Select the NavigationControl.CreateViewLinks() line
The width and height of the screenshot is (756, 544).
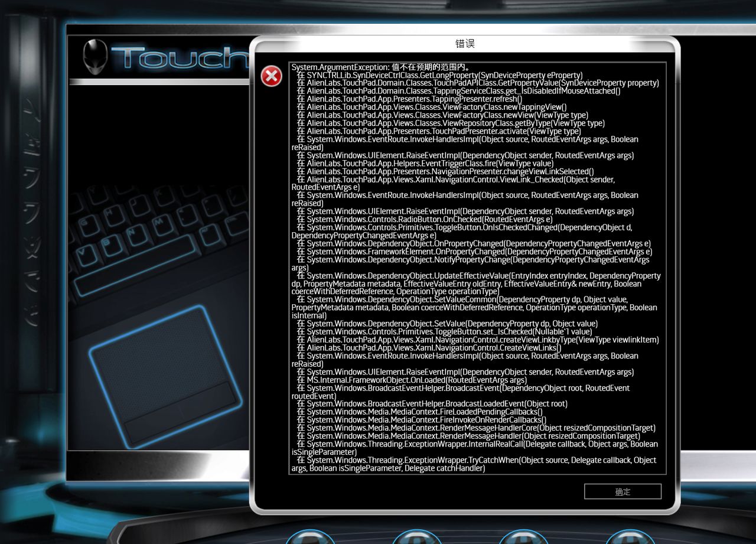[x=429, y=348]
